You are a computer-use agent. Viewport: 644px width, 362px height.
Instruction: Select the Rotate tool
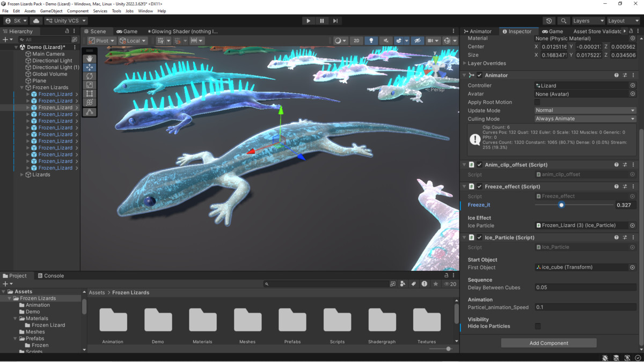[90, 76]
